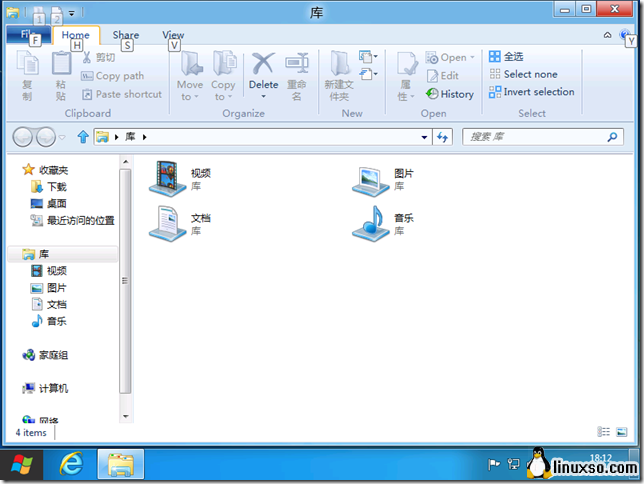Switch to the Share ribbon tab
644x484 pixels.
126,35
